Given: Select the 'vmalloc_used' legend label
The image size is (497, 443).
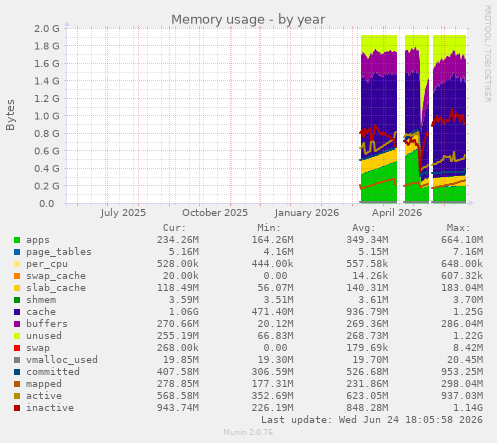Looking at the screenshot, I should (62, 360).
